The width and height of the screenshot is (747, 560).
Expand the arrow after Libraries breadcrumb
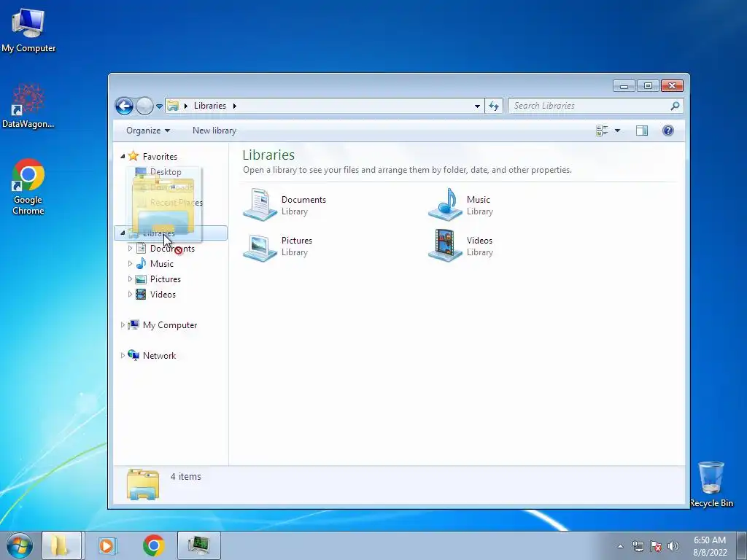click(234, 106)
